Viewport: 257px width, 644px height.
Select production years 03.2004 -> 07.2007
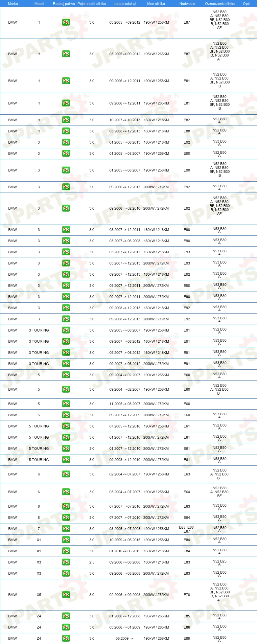click(125, 492)
